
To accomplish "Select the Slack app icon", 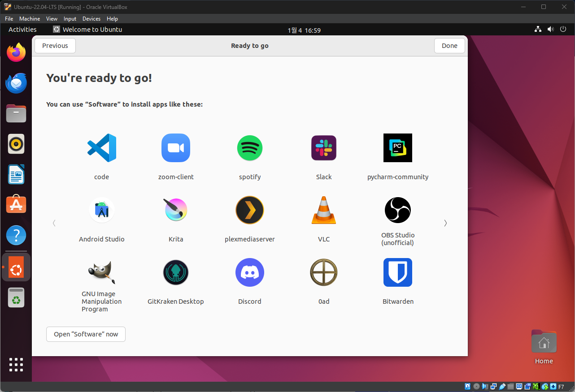I will point(324,148).
